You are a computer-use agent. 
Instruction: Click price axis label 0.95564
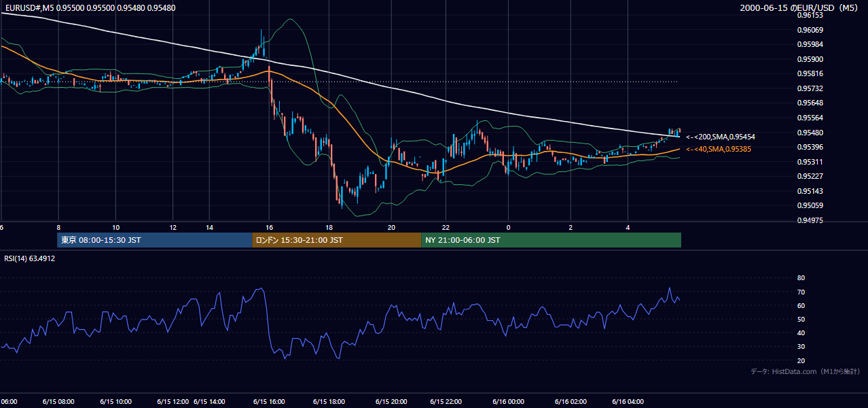coord(810,118)
